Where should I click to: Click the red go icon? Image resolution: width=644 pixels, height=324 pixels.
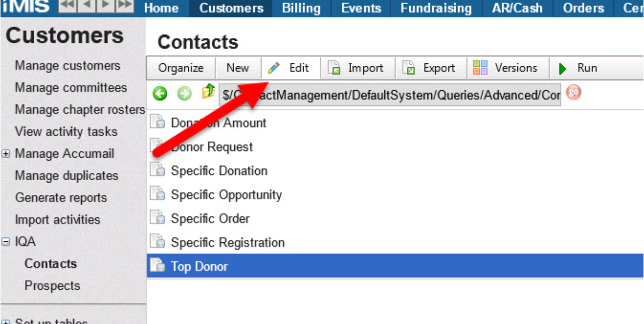tap(574, 93)
